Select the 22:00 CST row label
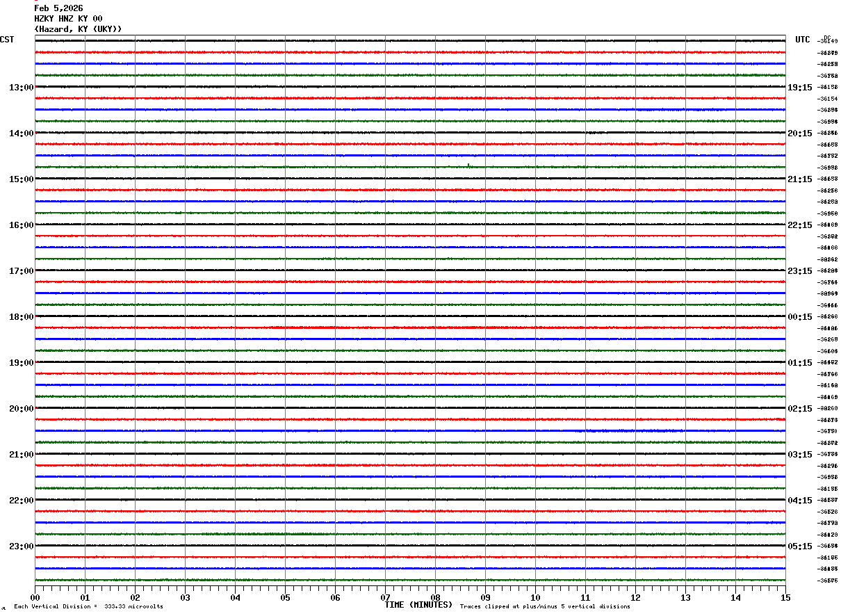This screenshot has width=841, height=616. tap(21, 501)
